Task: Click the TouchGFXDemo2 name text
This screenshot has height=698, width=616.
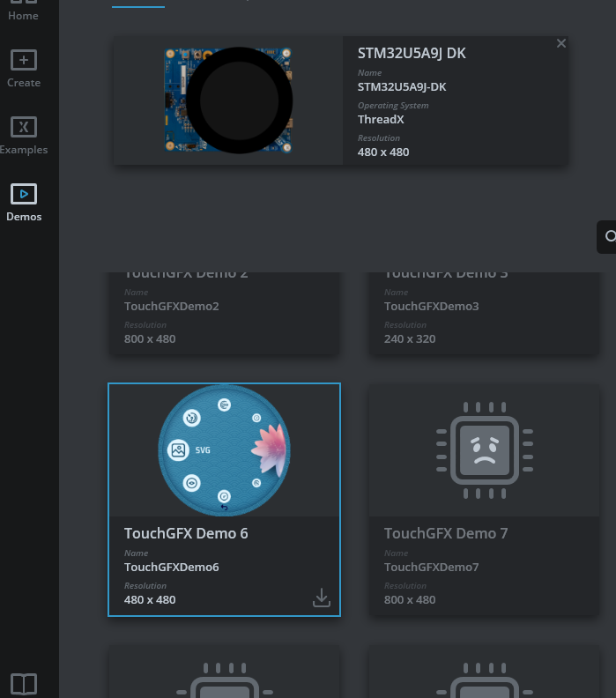Action: coord(171,307)
